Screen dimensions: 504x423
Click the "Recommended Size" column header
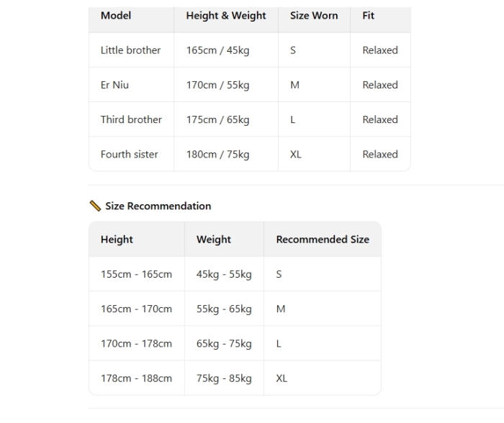pos(323,240)
